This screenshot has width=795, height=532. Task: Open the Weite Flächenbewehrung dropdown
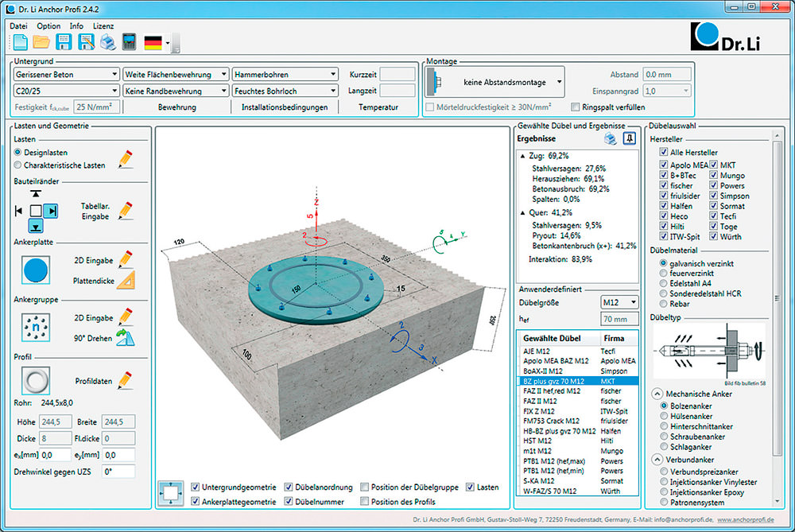click(176, 75)
